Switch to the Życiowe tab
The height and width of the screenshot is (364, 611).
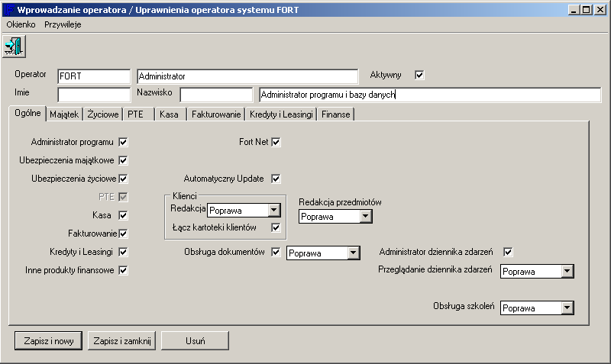[x=103, y=114]
